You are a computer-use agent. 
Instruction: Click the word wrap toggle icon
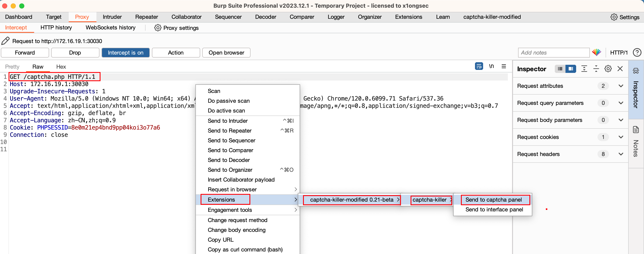pyautogui.click(x=477, y=66)
